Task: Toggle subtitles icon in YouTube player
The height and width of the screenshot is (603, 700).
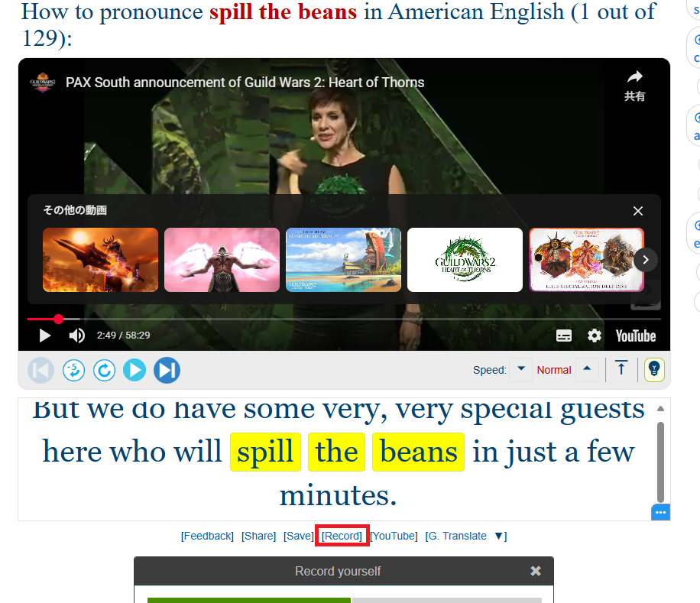Action: pyautogui.click(x=563, y=336)
